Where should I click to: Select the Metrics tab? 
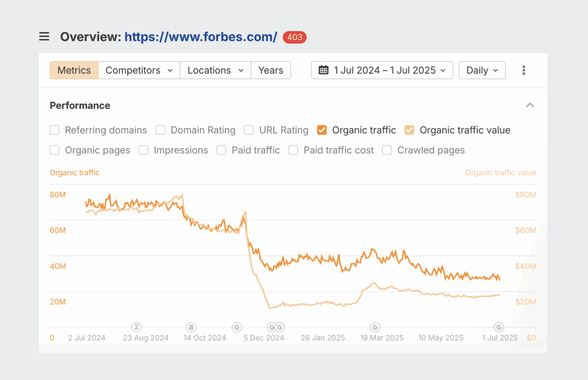(x=74, y=70)
